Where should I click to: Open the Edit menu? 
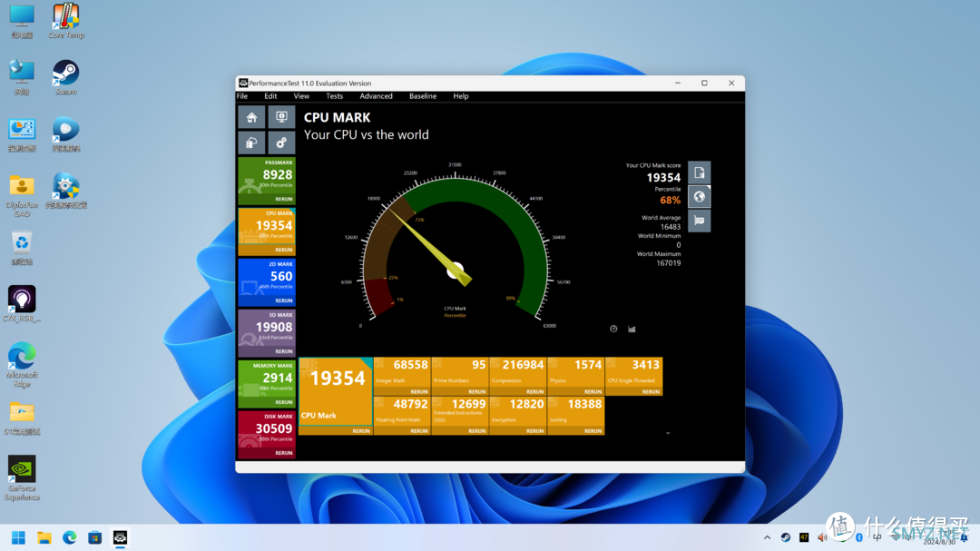click(x=270, y=96)
